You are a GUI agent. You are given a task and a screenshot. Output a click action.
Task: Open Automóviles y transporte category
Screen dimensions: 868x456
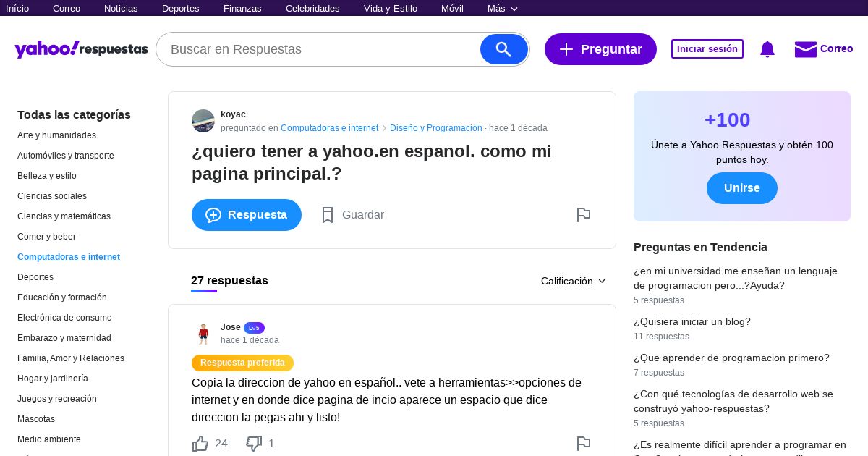[x=66, y=156]
